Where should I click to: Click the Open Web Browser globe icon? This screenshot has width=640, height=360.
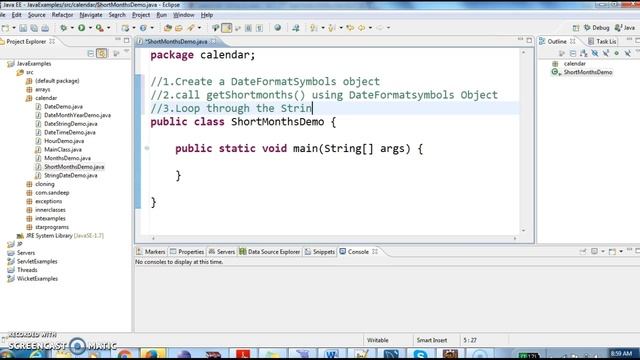278,28
